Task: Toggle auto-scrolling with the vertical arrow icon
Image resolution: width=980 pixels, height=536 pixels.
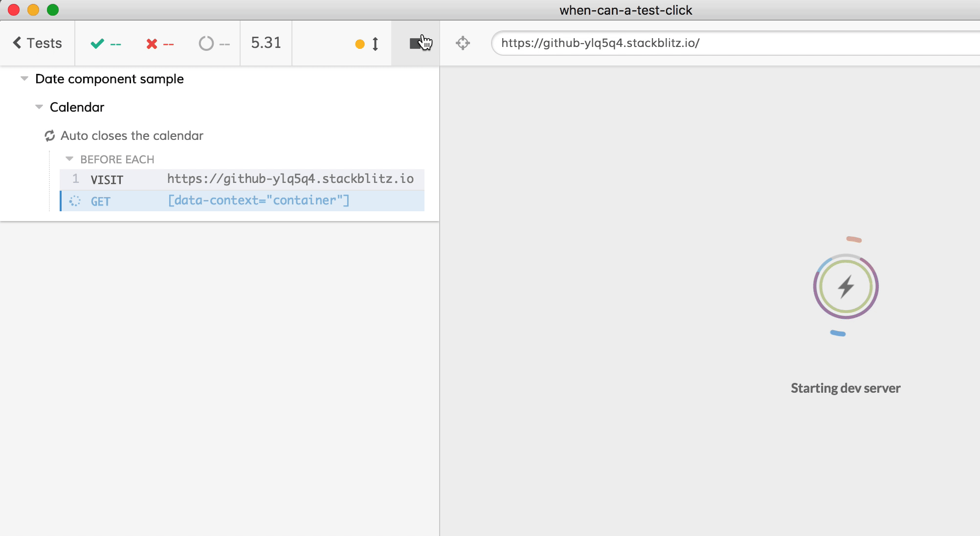Action: pyautogui.click(x=375, y=44)
